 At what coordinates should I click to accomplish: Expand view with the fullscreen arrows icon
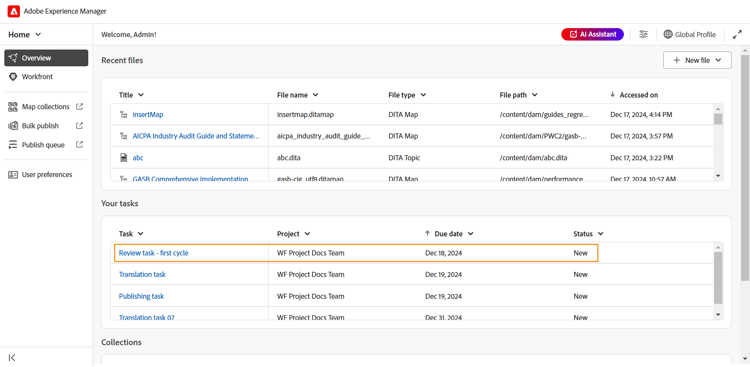(x=737, y=34)
